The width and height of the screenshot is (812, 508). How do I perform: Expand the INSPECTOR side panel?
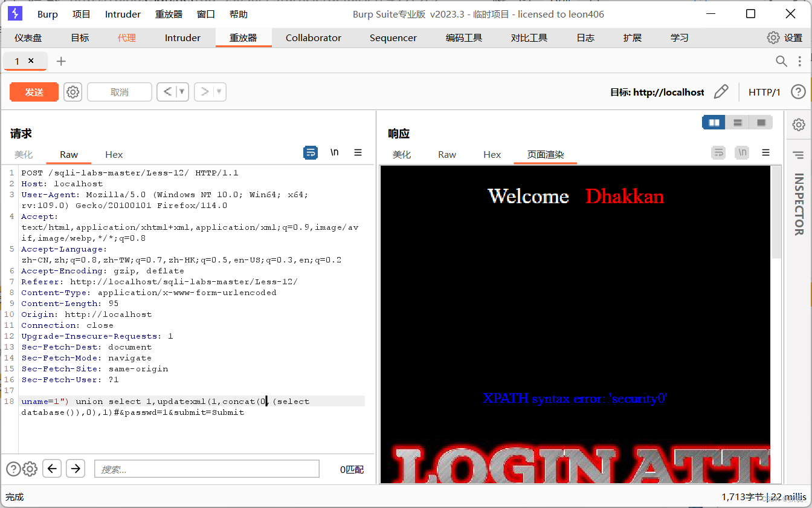799,204
